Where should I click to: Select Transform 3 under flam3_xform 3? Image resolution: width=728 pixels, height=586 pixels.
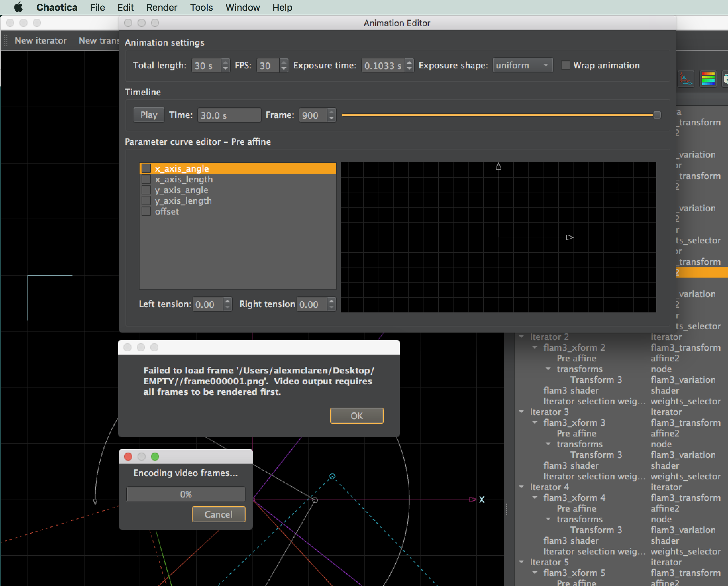[596, 455]
